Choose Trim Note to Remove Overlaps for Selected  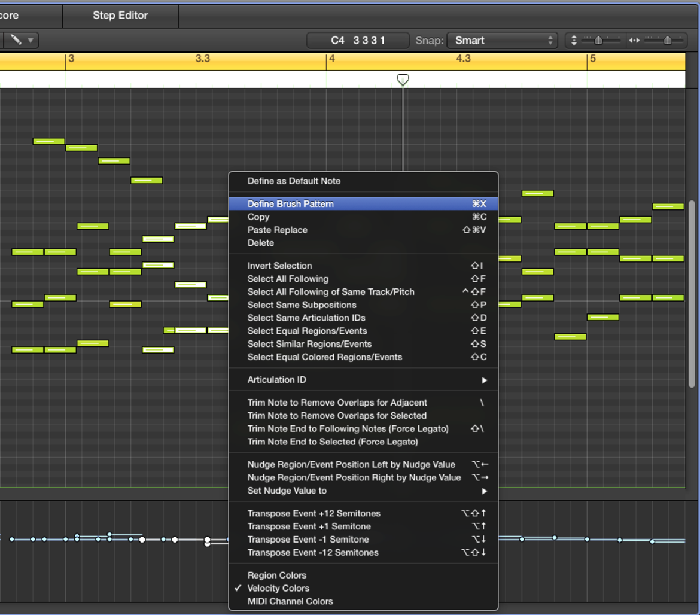click(363, 416)
